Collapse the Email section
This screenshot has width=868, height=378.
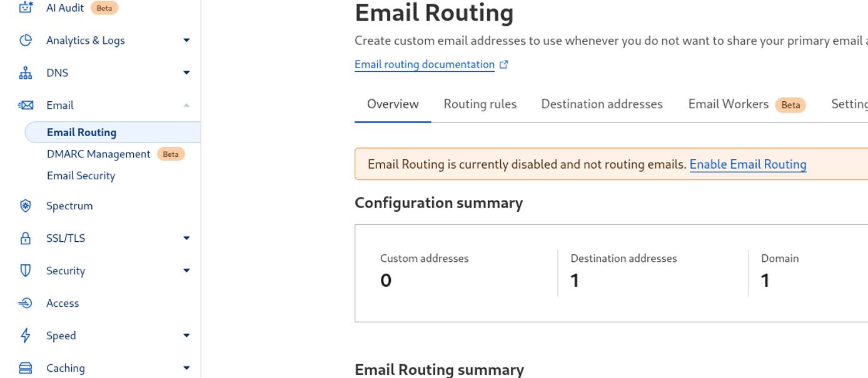[186, 105]
